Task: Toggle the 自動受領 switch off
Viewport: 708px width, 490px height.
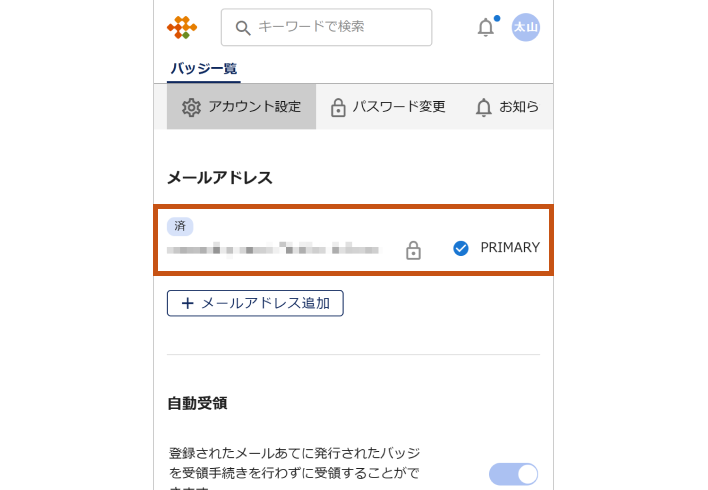Action: (514, 474)
